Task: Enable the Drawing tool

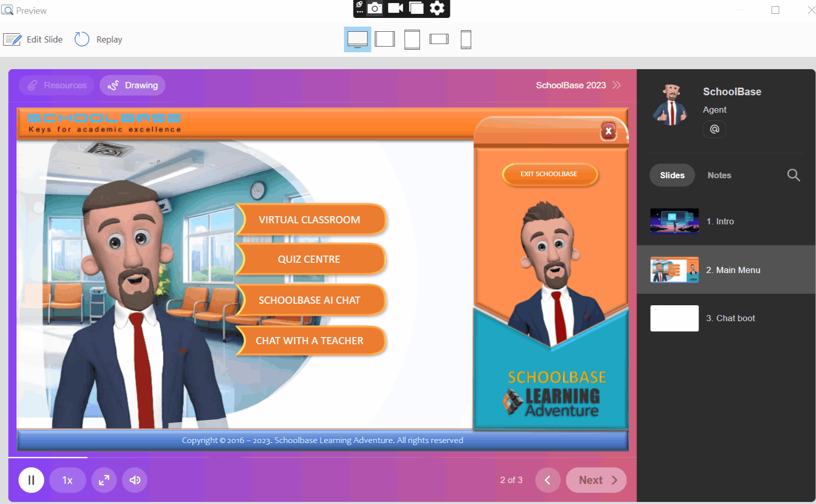Action: click(x=132, y=85)
